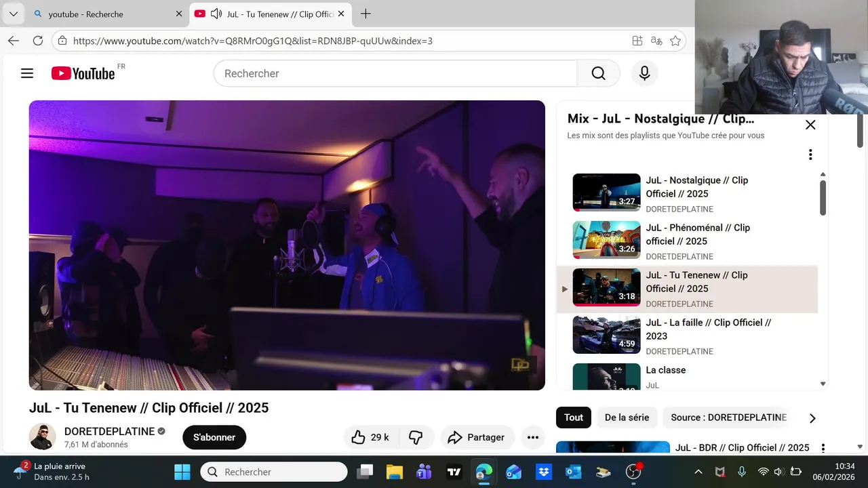Open a new browser tab

(x=366, y=14)
